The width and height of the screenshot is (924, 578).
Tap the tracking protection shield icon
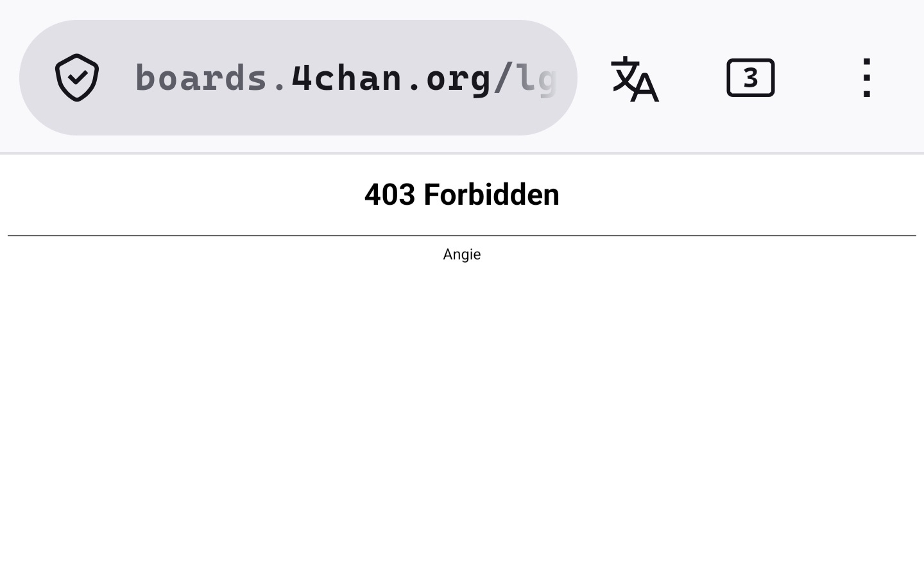click(x=77, y=78)
